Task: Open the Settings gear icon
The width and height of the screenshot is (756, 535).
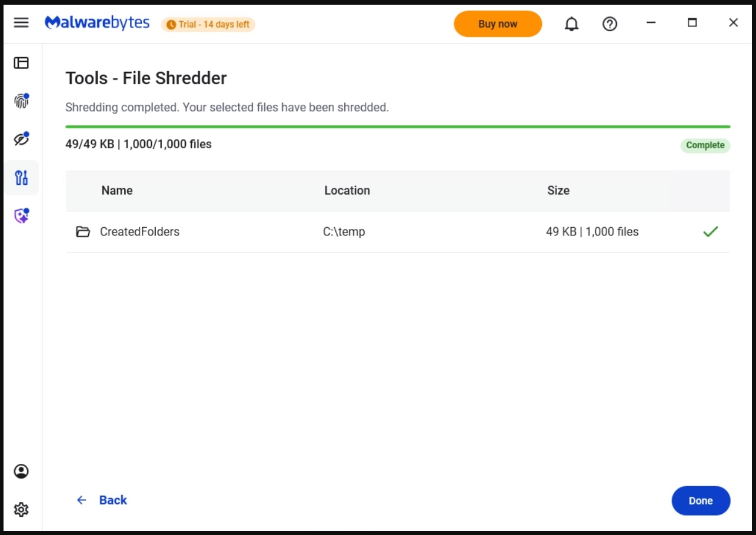Action: (21, 509)
